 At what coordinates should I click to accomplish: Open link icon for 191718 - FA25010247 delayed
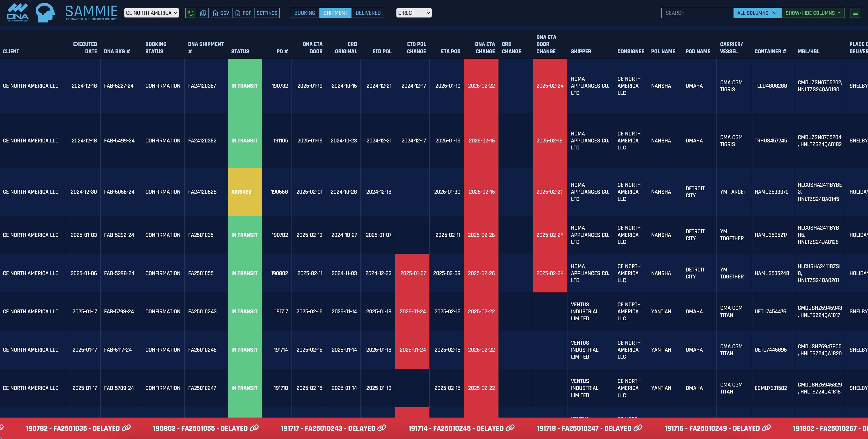click(x=638, y=428)
